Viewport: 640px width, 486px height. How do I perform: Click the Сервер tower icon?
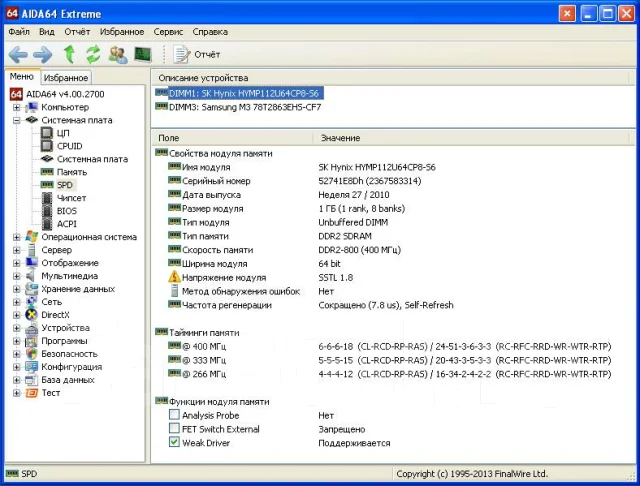tap(31, 250)
